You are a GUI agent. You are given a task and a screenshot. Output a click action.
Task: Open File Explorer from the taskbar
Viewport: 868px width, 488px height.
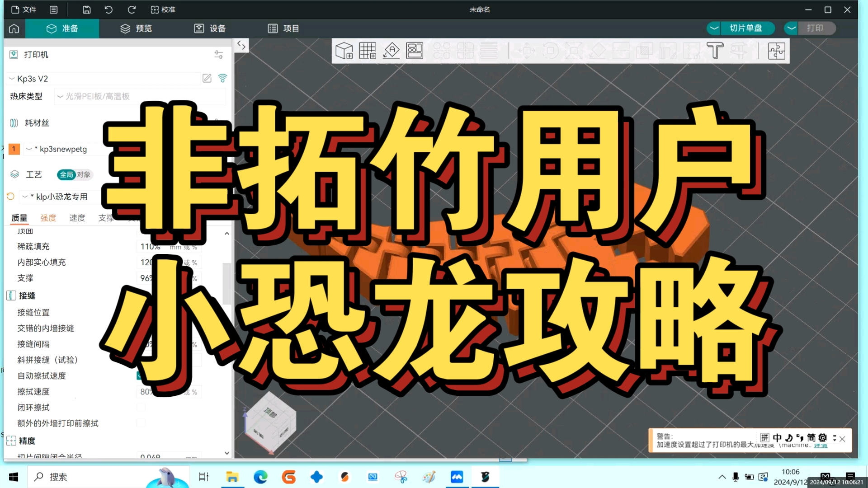(x=232, y=477)
